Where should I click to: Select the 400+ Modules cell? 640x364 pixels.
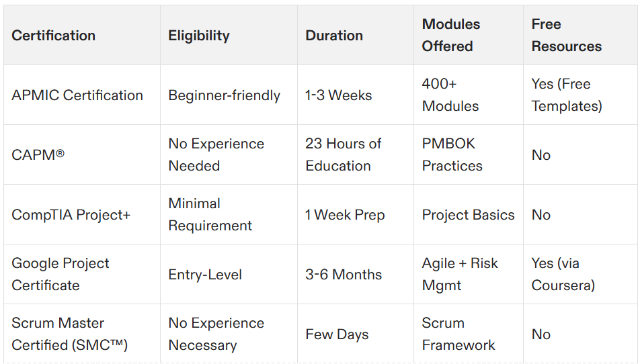pos(468,95)
